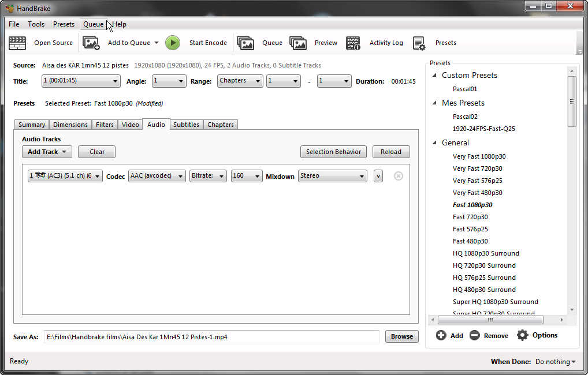Click the Queue stacked pictures icon
Viewport: 588px width, 375px height.
(245, 43)
